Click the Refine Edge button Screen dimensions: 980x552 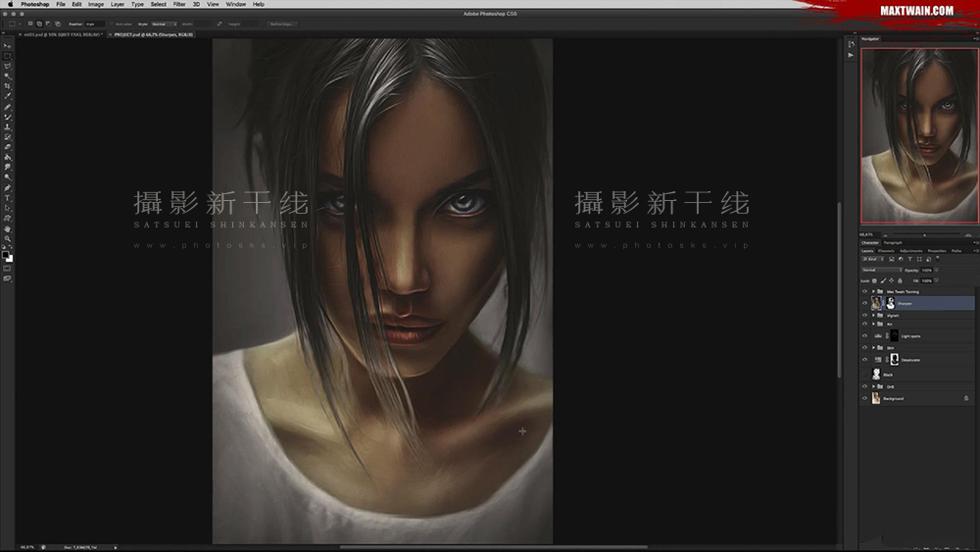click(282, 24)
